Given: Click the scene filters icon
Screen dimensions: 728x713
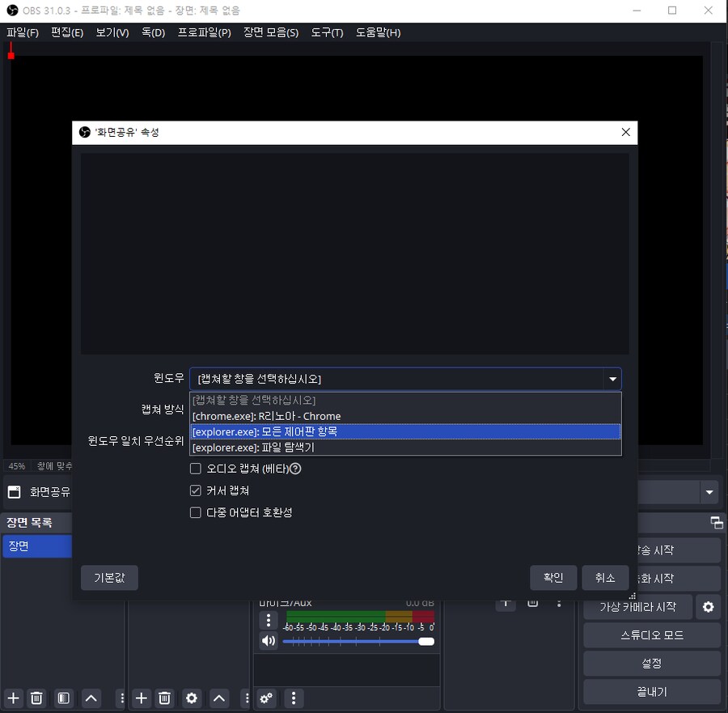Looking at the screenshot, I should point(64,698).
